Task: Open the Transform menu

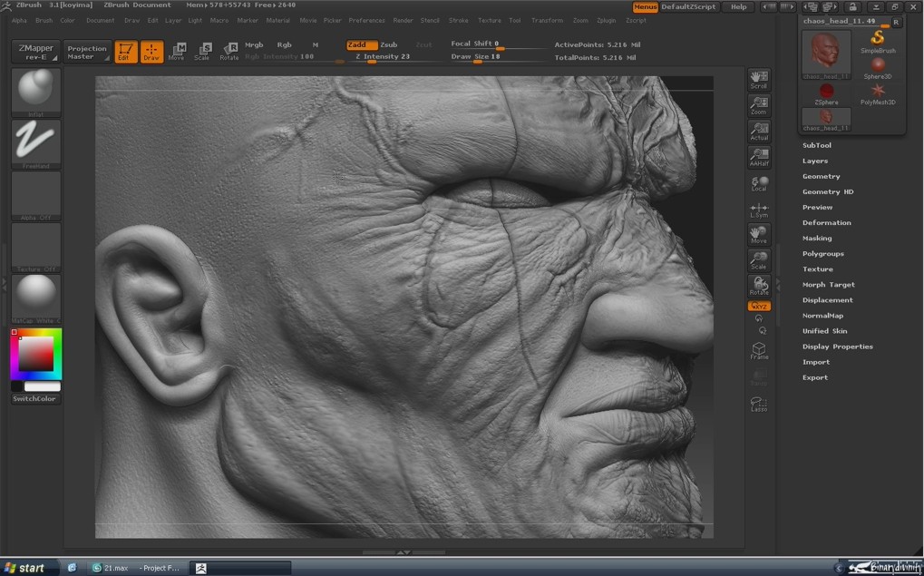Action: (548, 21)
